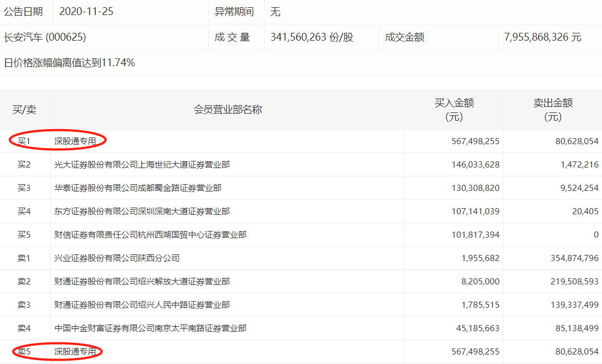Click 财通证券股份有限公司绍兴人民中路证券营业部
Screen dimensions: 602x364
(142, 305)
